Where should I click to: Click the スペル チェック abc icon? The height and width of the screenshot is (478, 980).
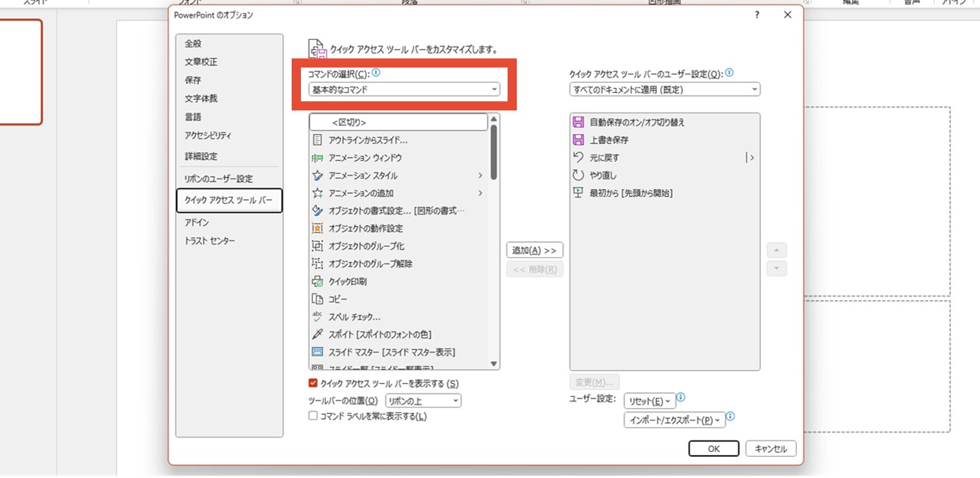point(318,316)
